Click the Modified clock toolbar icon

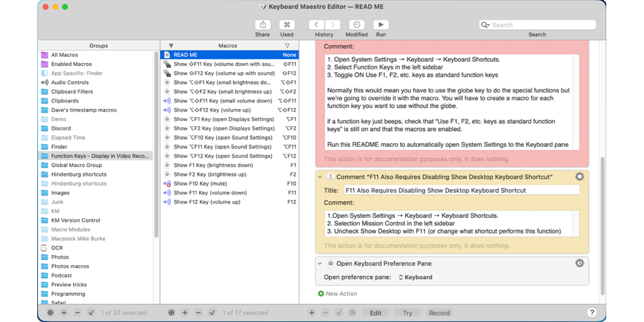[357, 25]
